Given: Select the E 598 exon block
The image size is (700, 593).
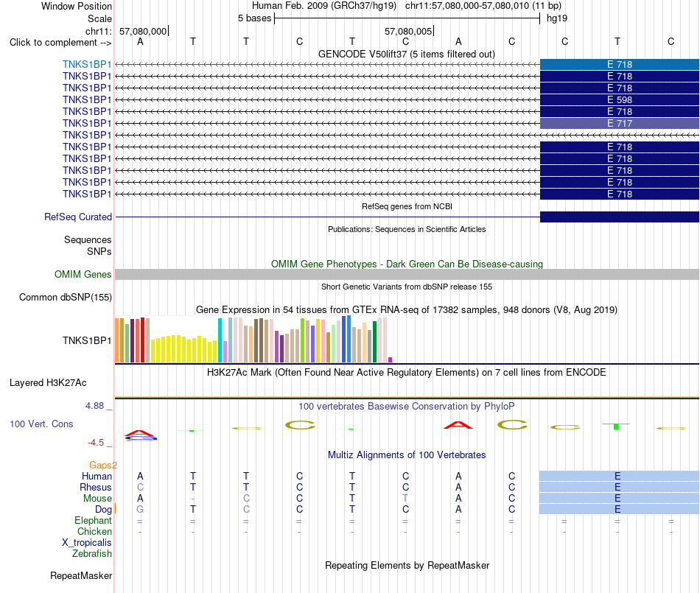Looking at the screenshot, I should pyautogui.click(x=620, y=99).
